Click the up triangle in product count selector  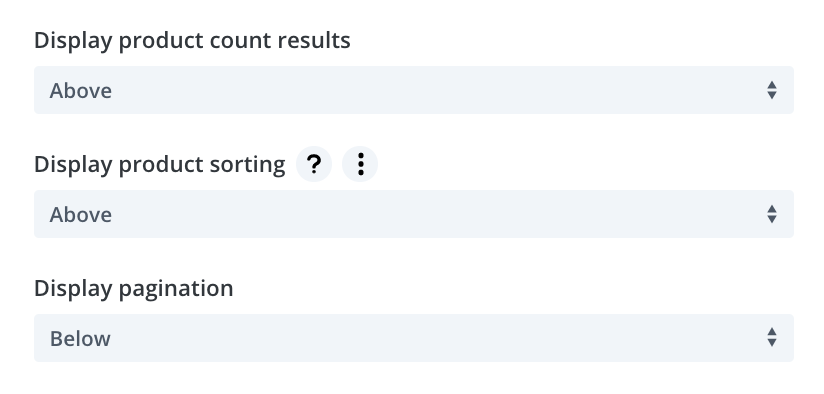[771, 85]
